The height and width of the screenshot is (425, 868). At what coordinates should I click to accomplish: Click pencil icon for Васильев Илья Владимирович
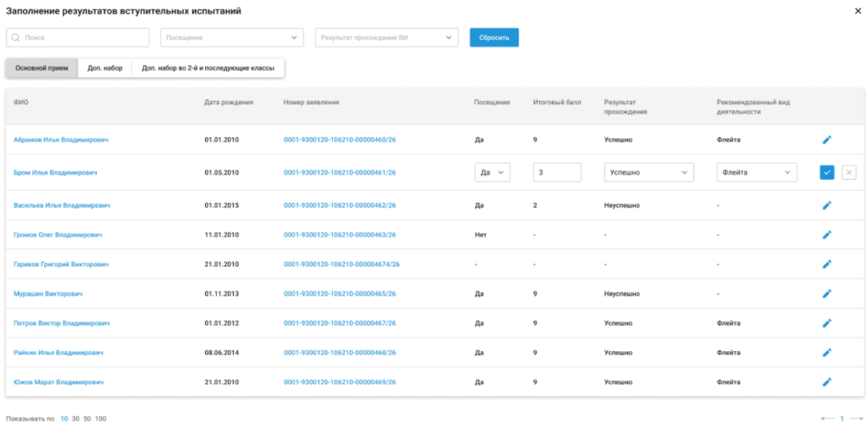pyautogui.click(x=826, y=205)
